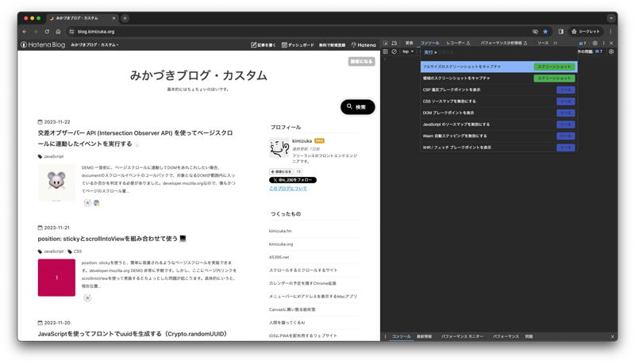
Task: Select CSS ソースマップを無効にする command
Action: [499, 102]
